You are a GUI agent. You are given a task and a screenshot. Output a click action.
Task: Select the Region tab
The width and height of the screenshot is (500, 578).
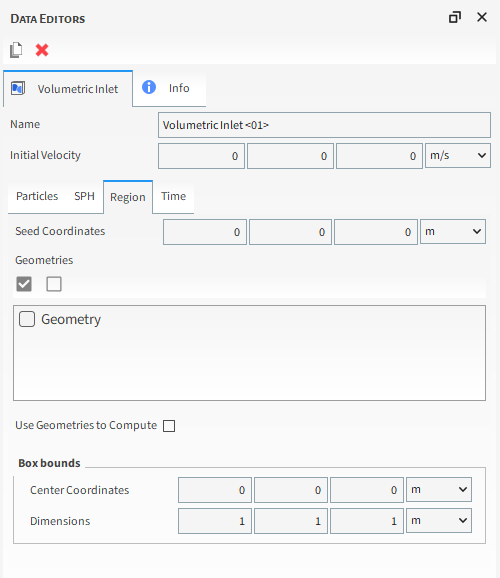click(128, 197)
